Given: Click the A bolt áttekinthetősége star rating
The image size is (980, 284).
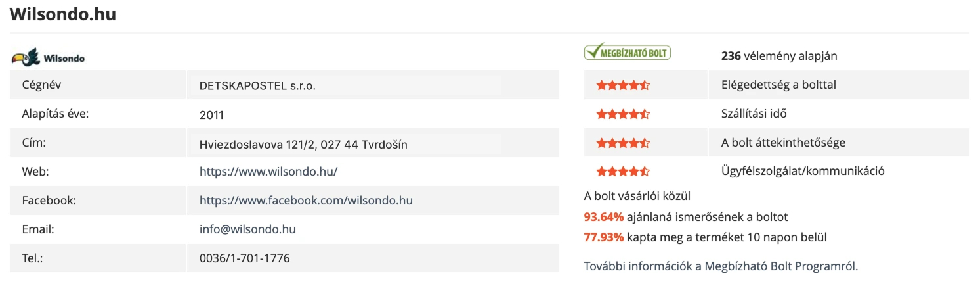Looking at the screenshot, I should tap(622, 143).
